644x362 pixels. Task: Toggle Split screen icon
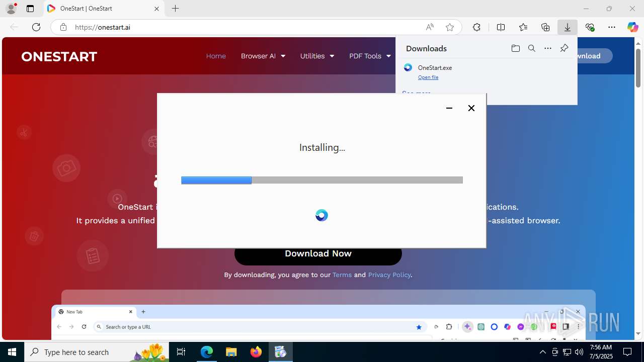click(x=501, y=27)
